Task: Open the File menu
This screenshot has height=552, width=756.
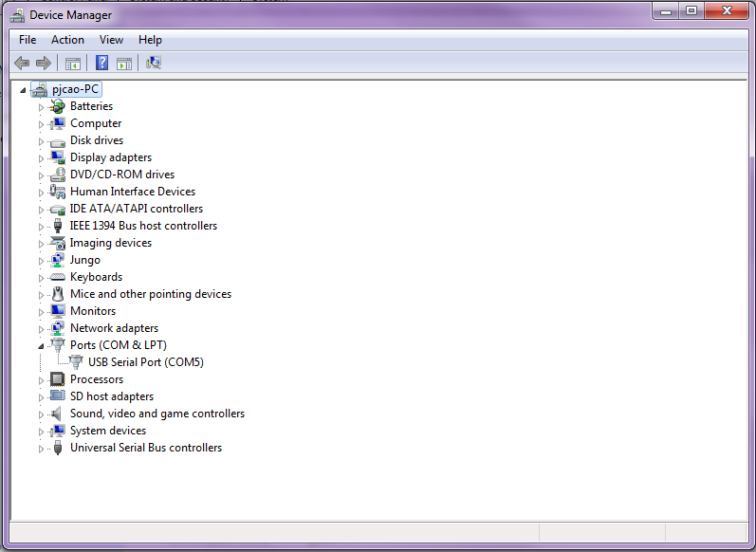Action: (x=28, y=40)
